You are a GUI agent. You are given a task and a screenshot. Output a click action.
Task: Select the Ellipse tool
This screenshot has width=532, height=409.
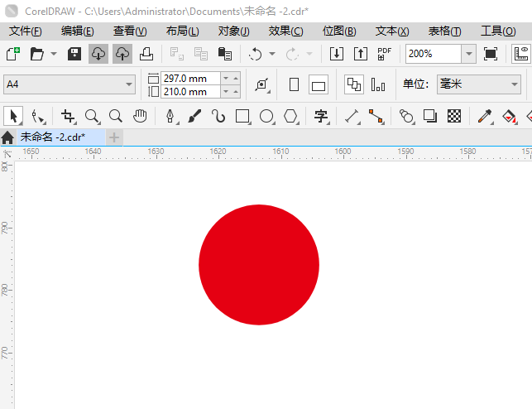pos(266,116)
